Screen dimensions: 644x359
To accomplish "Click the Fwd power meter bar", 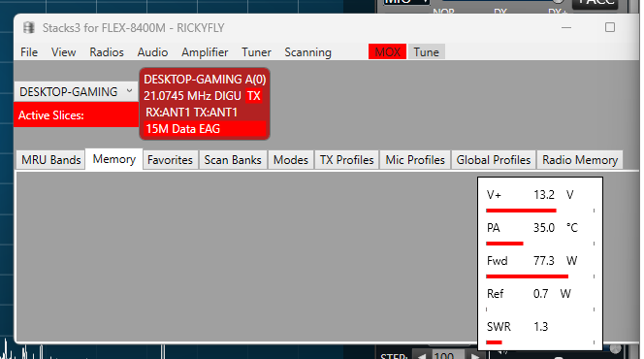I will pyautogui.click(x=540, y=277).
